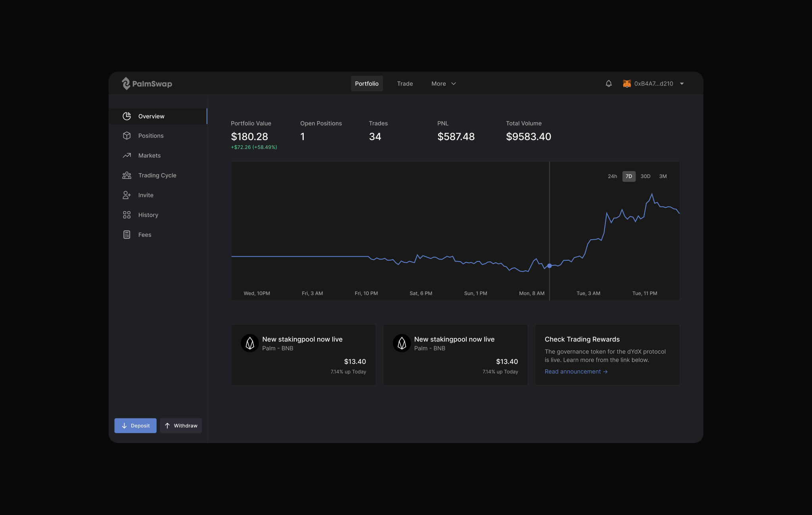Open wallet account dropdown arrow
Screen dimensions: 812x515
coord(682,84)
